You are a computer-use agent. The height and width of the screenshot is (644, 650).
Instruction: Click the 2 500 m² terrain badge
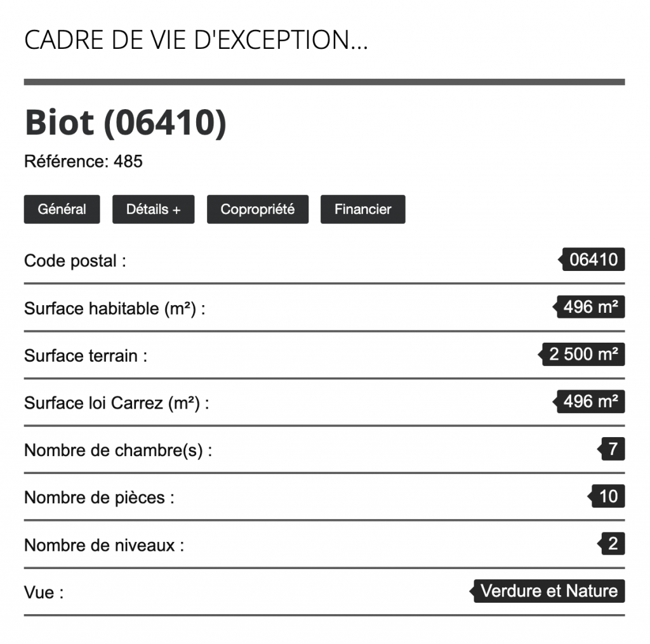click(583, 355)
